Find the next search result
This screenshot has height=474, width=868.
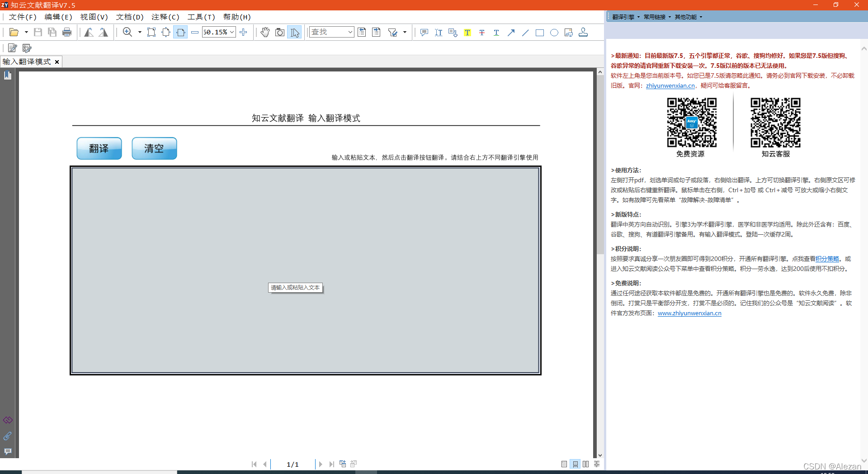[376, 32]
